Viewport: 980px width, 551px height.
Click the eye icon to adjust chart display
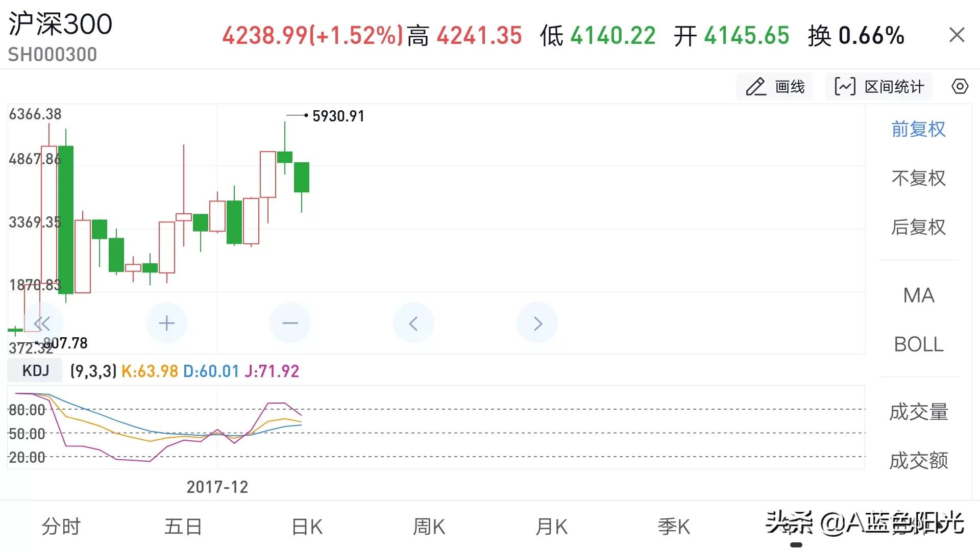pos(960,86)
